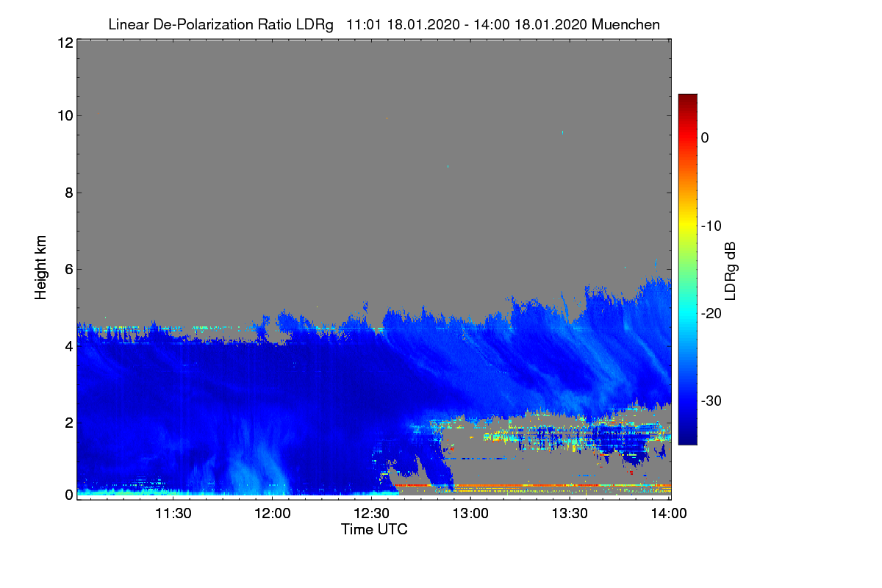Click the colorbar value '-30'
The height and width of the screenshot is (588, 882).
[x=710, y=401]
